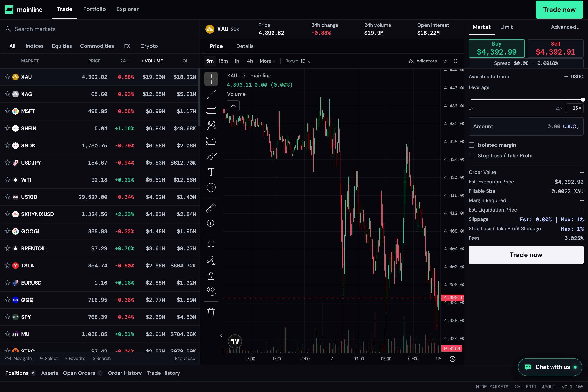This screenshot has width=588, height=392.
Task: Click the Amount input field
Action: pyautogui.click(x=526, y=127)
